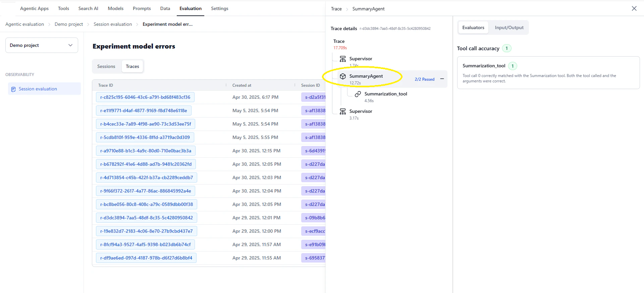644x293 pixels.
Task: Open session s-ecf9acc link
Action: [314, 231]
